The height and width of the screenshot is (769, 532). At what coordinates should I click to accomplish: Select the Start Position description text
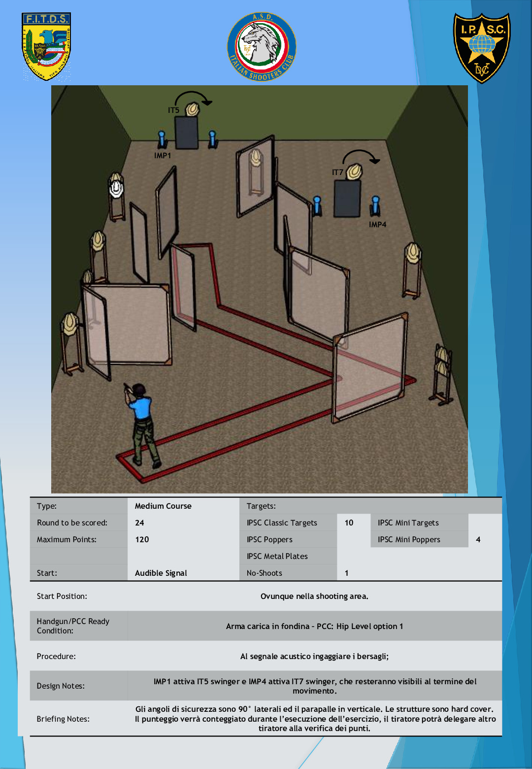click(x=314, y=596)
